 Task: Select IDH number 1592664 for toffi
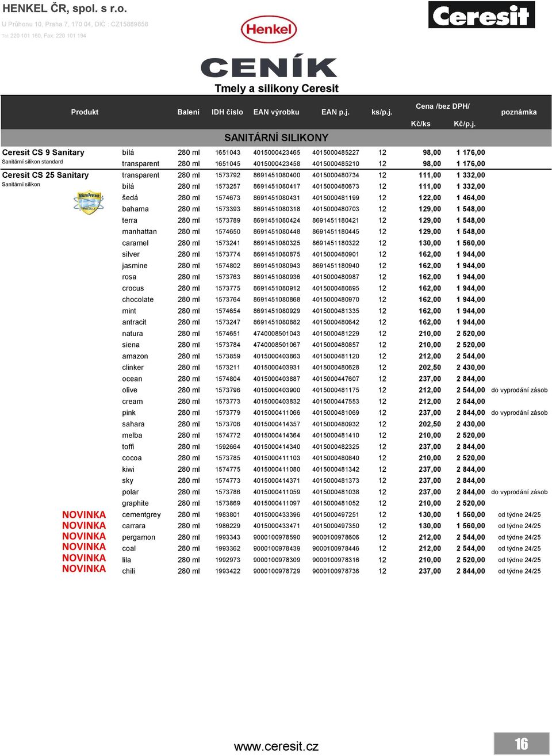click(228, 446)
